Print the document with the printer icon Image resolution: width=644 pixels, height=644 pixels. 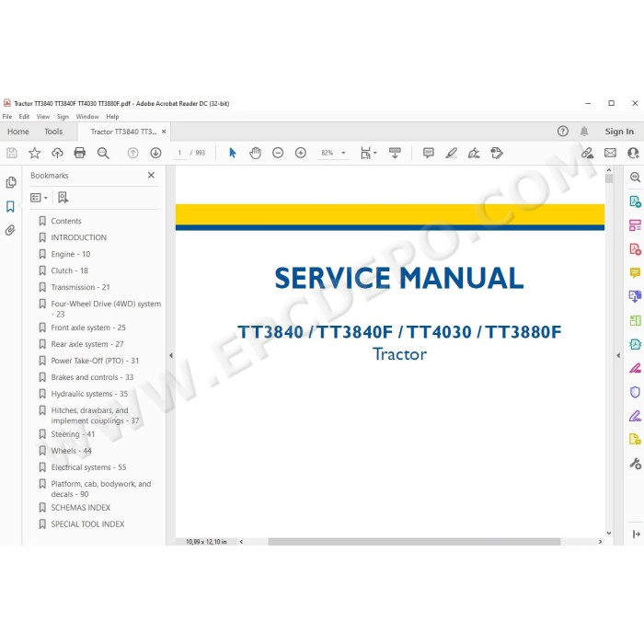(x=80, y=154)
